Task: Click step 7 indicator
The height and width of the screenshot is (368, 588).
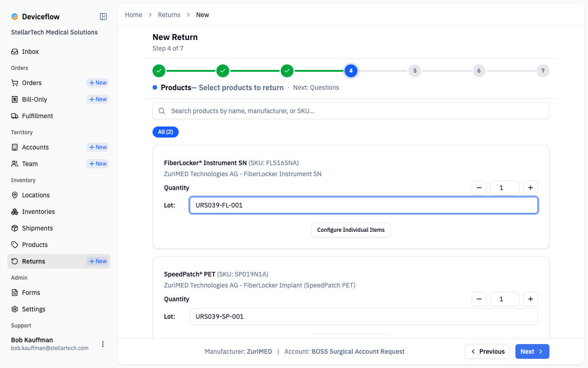Action: pos(543,71)
